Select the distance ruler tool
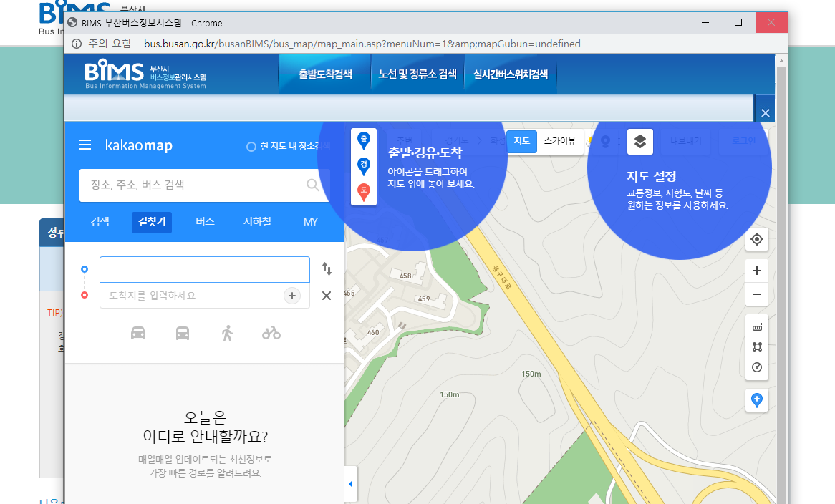The width and height of the screenshot is (835, 504). pos(757,326)
